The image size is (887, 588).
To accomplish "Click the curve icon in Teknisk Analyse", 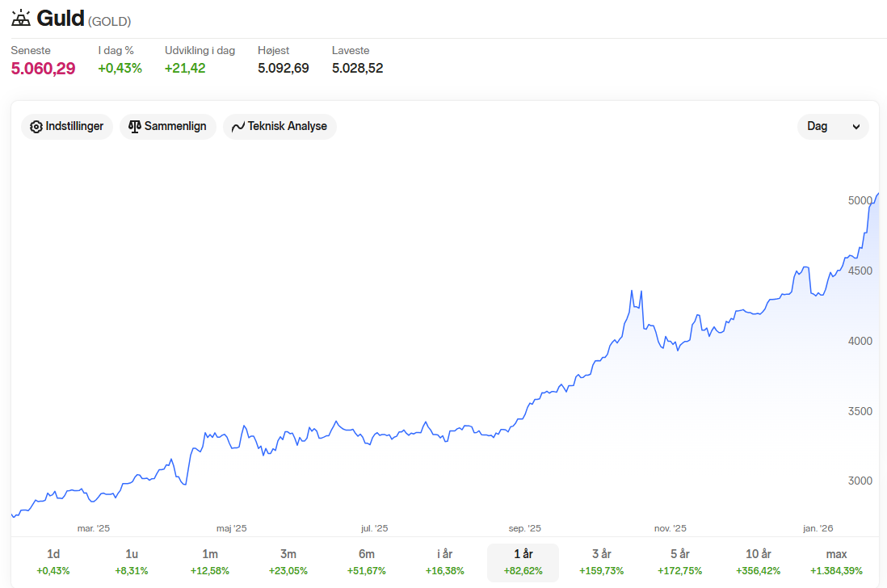I will coord(238,127).
